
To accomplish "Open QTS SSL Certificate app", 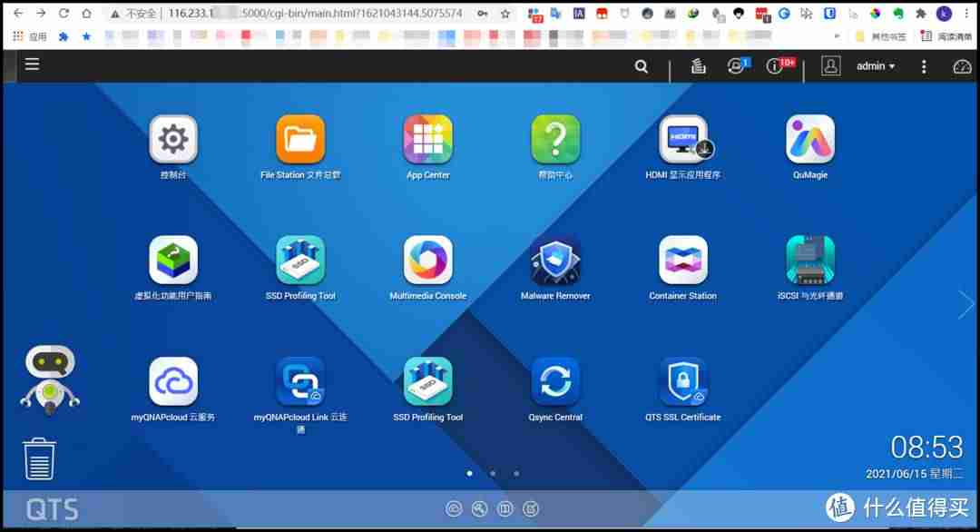I will [x=683, y=381].
